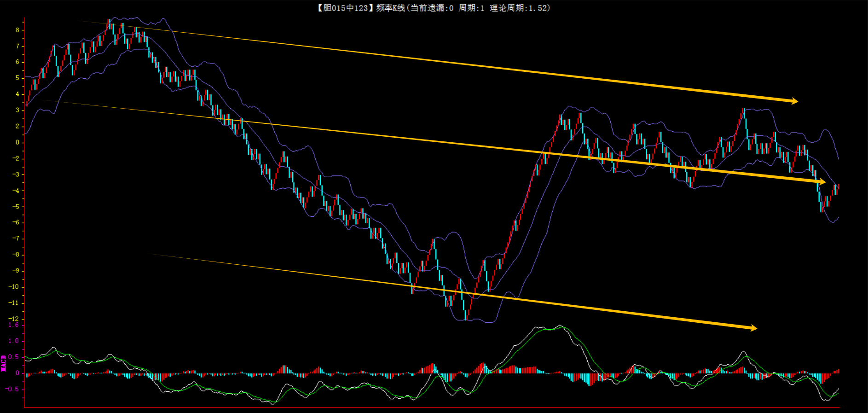Image resolution: width=868 pixels, height=413 pixels.
Task: Click the yellow 2 axis label
Action: click(17, 126)
